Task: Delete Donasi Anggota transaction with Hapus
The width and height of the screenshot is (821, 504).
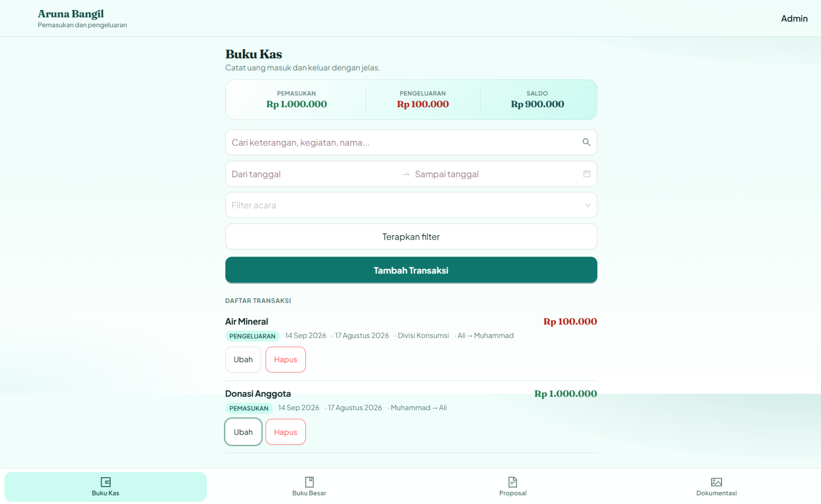Action: tap(286, 432)
